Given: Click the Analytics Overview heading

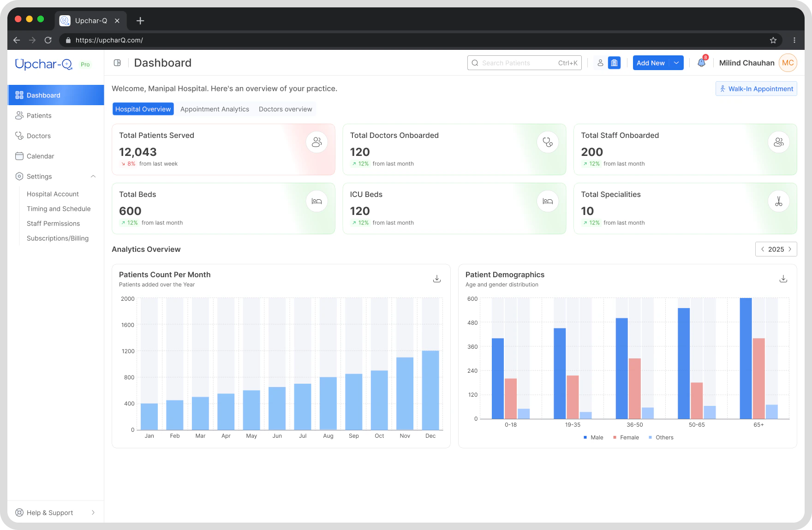Looking at the screenshot, I should 146,249.
